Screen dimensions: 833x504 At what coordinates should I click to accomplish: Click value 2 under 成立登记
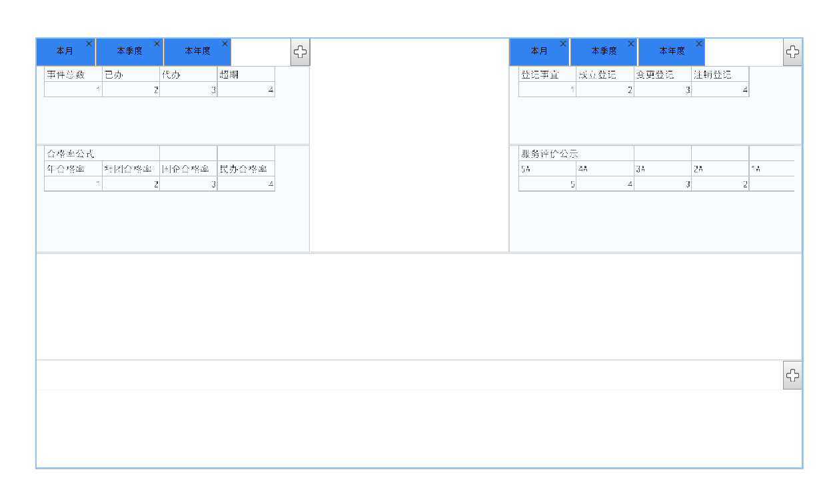click(605, 90)
